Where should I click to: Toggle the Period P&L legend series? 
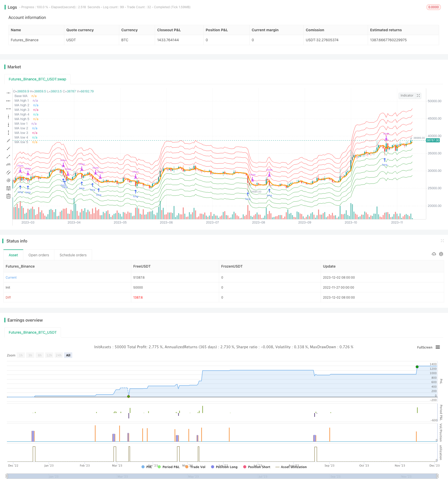click(169, 467)
